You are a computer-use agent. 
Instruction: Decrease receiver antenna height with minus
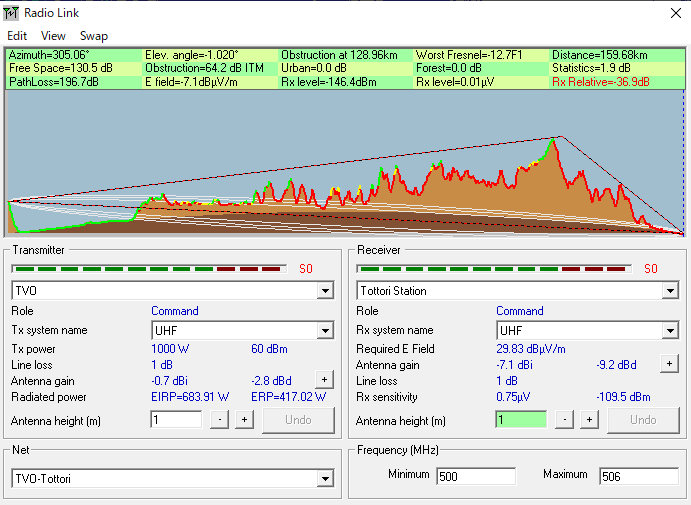point(565,420)
